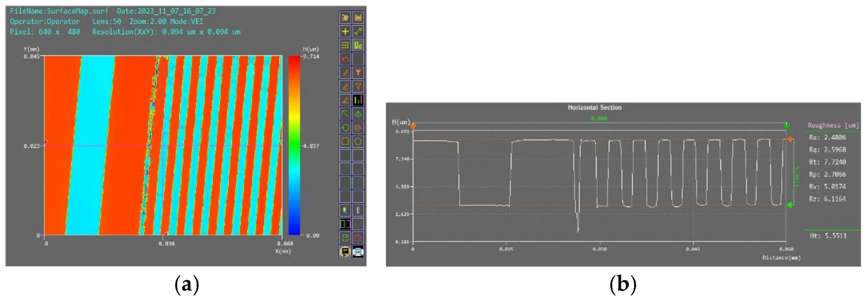Select the green circle region tool

(x=345, y=128)
